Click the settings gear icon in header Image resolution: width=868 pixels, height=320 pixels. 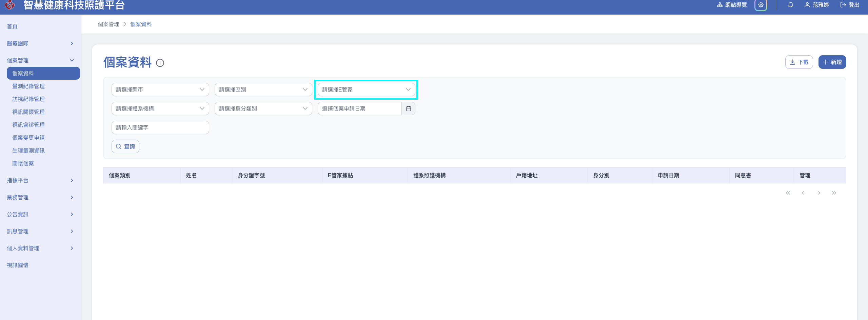coord(761,5)
